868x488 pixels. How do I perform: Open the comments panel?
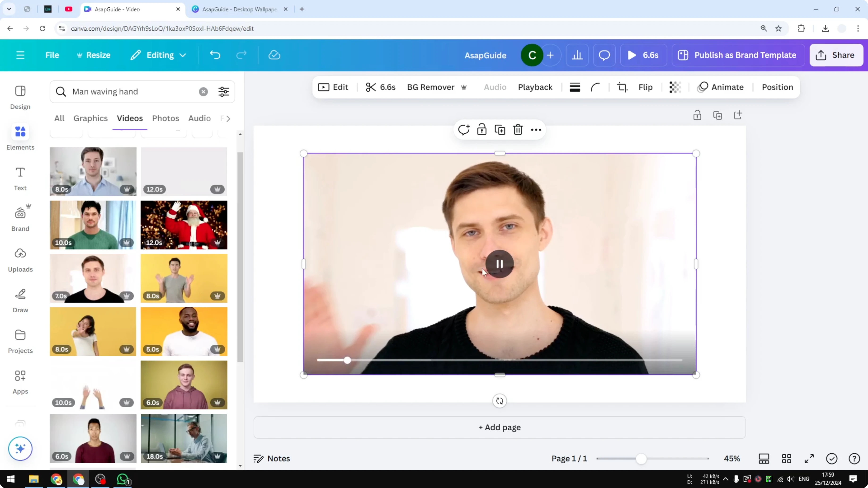pos(604,55)
